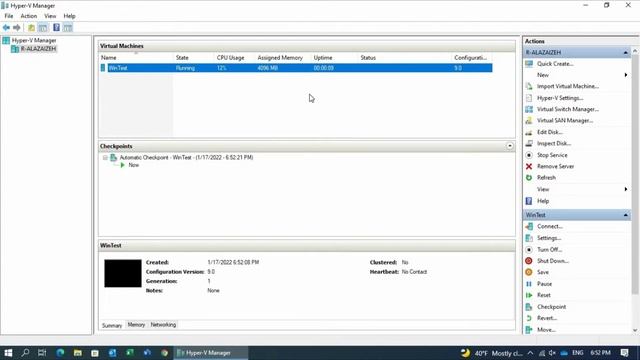Screen dimensions: 640x360
Task: Click the Checkpoint action icon
Action: point(529,307)
